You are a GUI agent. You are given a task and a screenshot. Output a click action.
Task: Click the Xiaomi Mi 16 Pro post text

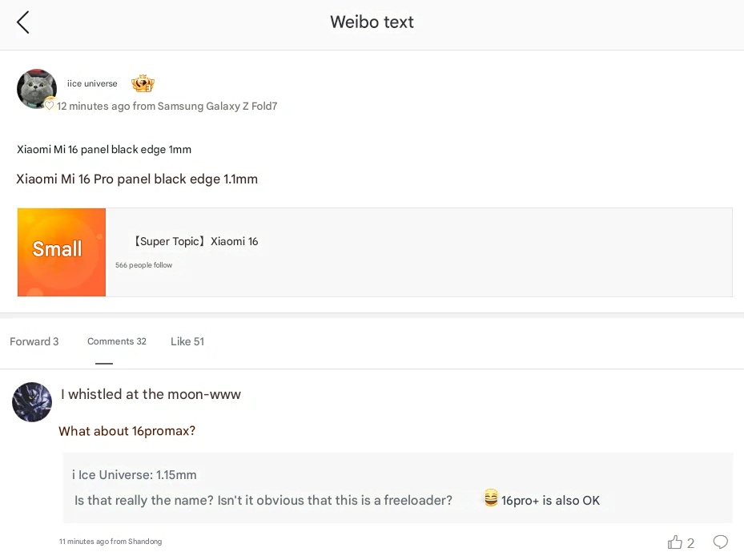[x=137, y=179]
